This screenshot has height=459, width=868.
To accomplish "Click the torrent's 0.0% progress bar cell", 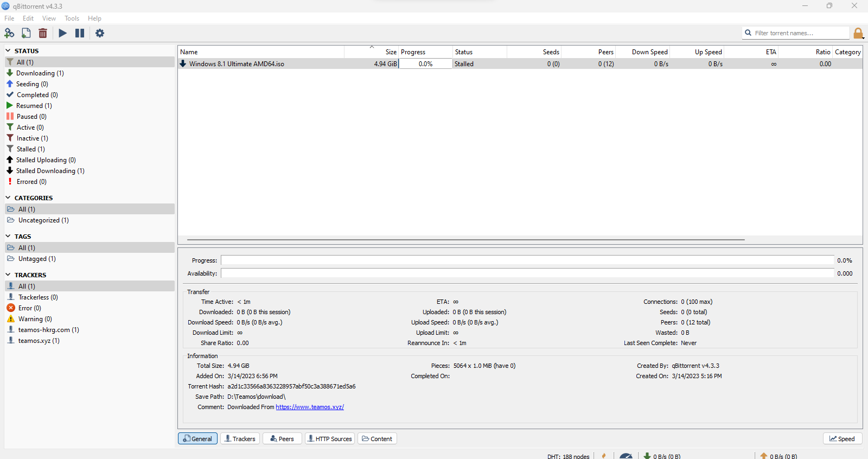I will coord(426,63).
